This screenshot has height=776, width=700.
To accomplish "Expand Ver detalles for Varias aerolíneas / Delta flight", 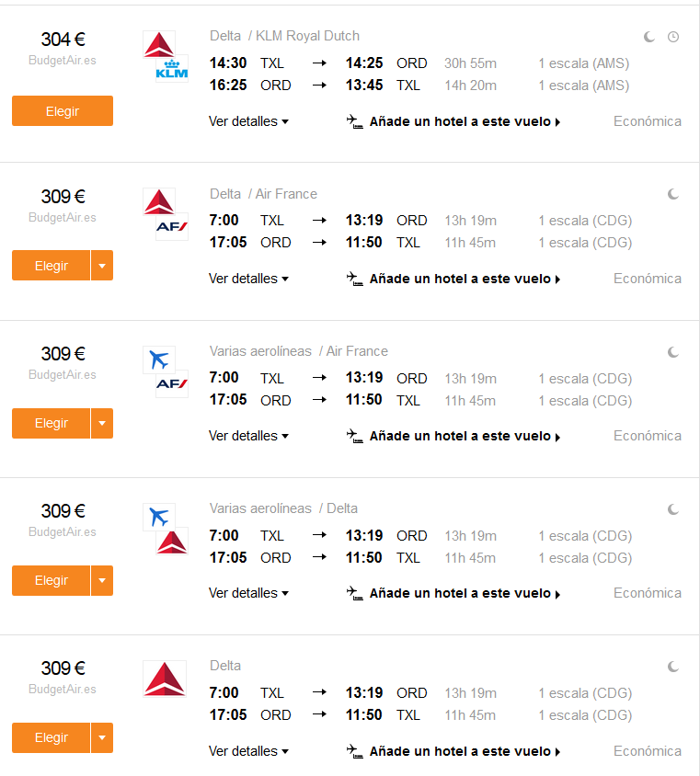I will [x=248, y=593].
